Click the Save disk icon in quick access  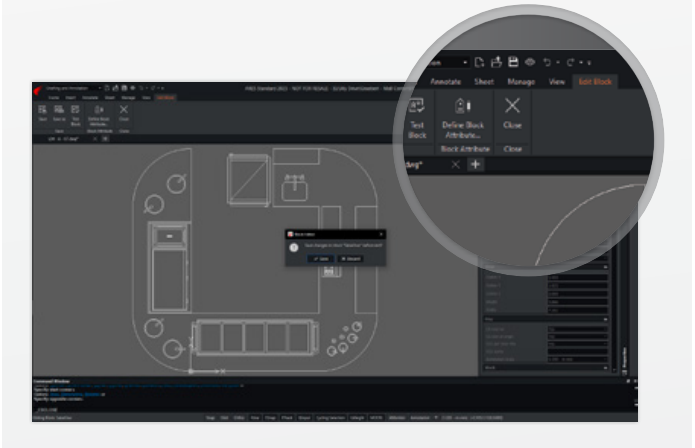click(513, 62)
